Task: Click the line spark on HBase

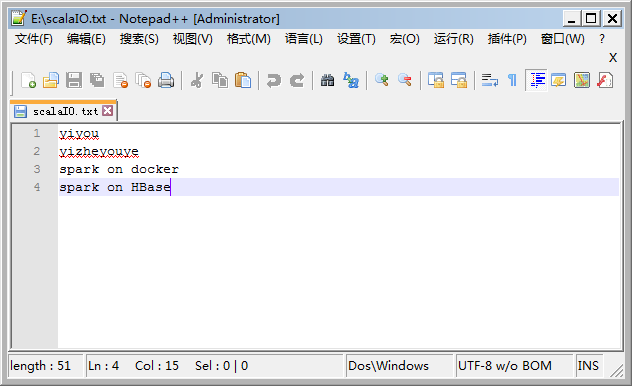Action: [115, 187]
